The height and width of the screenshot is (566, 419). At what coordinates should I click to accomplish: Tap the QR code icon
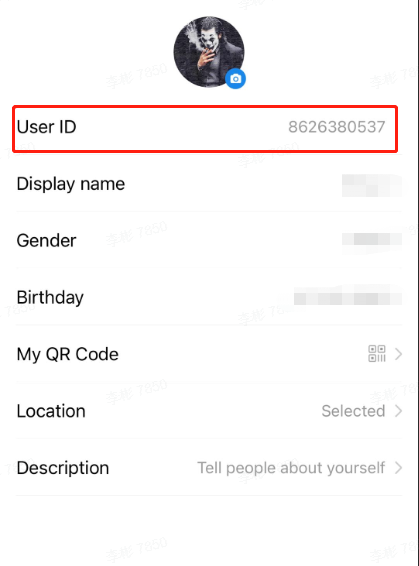(377, 354)
